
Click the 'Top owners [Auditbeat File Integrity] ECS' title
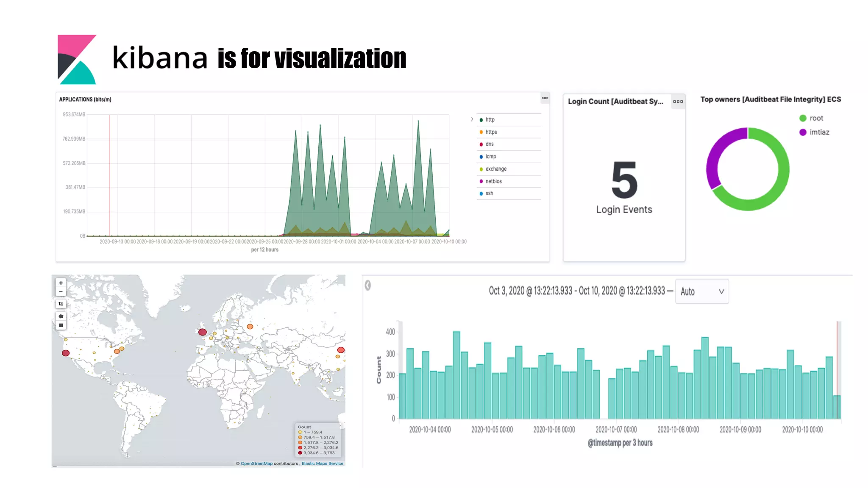point(771,100)
